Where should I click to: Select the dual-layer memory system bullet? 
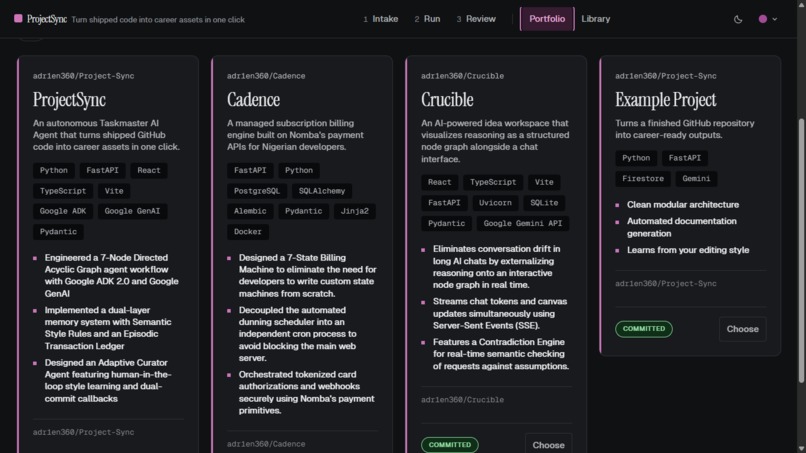coord(108,328)
